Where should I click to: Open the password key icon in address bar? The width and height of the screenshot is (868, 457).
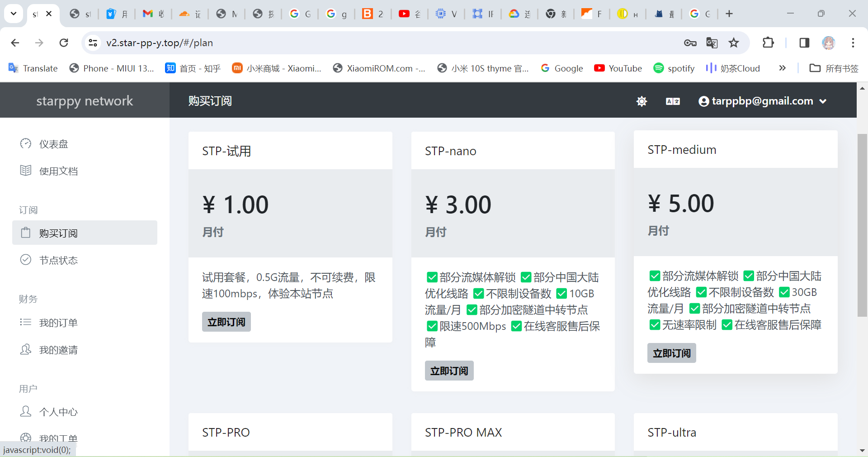(x=690, y=43)
